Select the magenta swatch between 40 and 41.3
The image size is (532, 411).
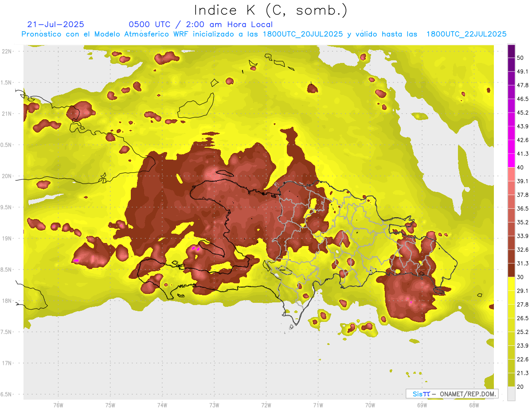coord(511,160)
